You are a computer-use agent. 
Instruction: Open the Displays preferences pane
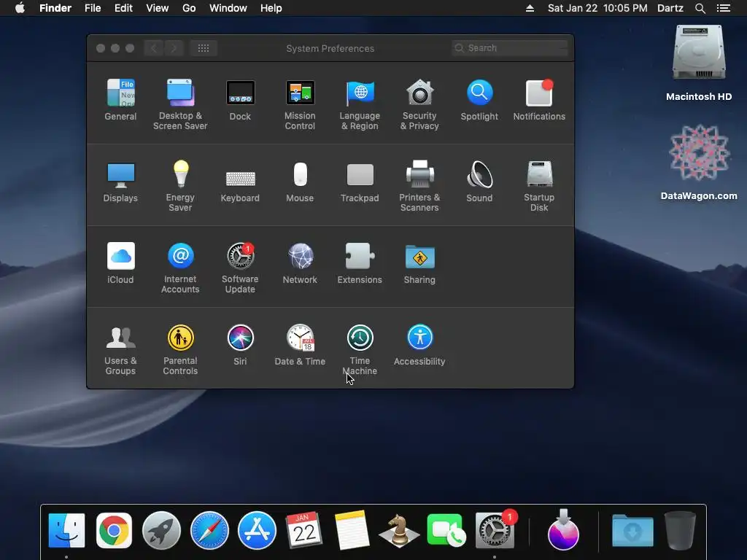pyautogui.click(x=120, y=182)
